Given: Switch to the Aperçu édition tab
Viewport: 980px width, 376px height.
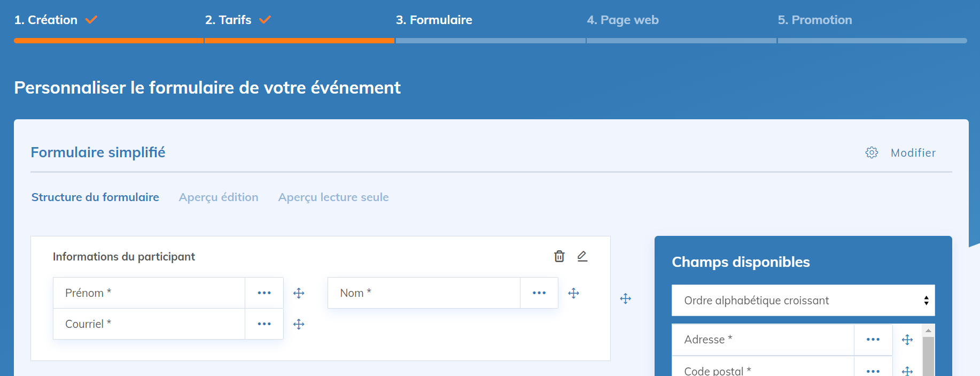Looking at the screenshot, I should tap(219, 197).
